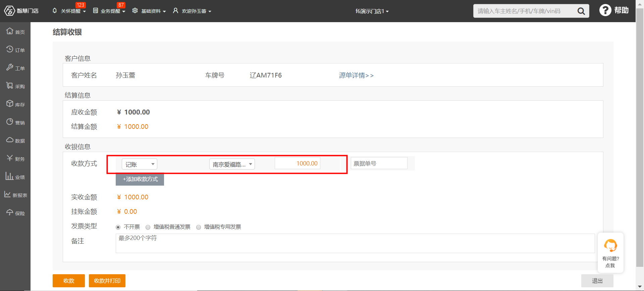Viewport: 644px width, 291px height.
Task: Expand the 欢迎孙玉蕾 dropdown caret
Action: click(x=210, y=11)
